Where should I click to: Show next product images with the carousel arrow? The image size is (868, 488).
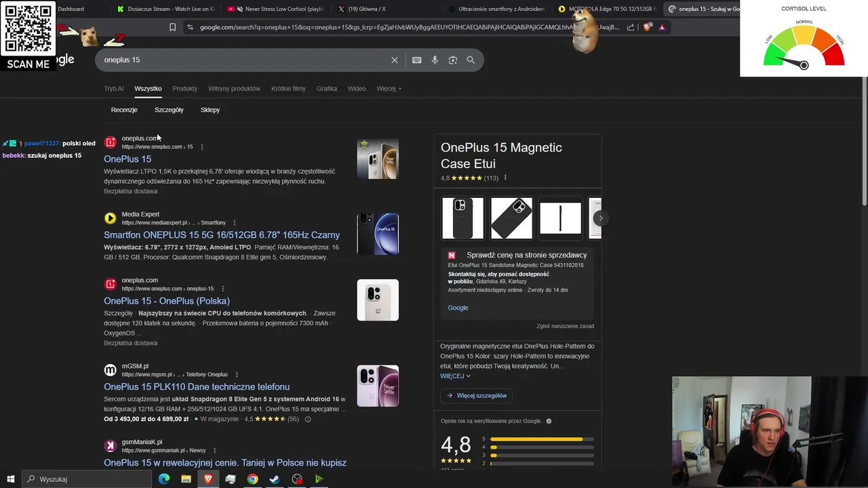600,218
